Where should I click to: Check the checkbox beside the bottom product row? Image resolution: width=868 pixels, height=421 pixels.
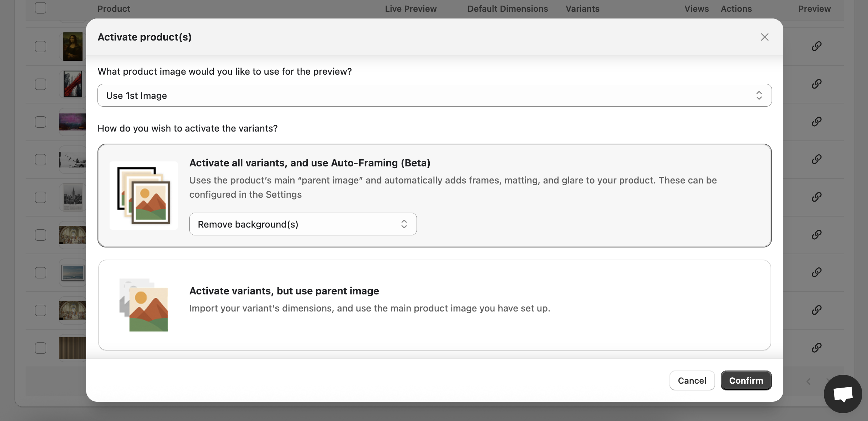point(40,348)
